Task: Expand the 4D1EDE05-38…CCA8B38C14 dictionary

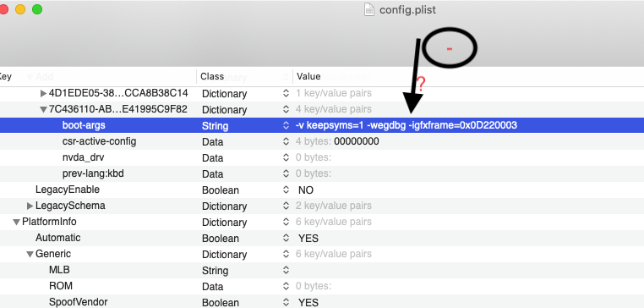Action: click(44, 94)
